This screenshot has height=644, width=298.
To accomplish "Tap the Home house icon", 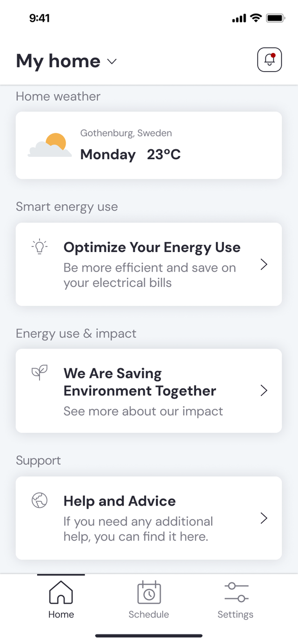I will pyautogui.click(x=61, y=593).
